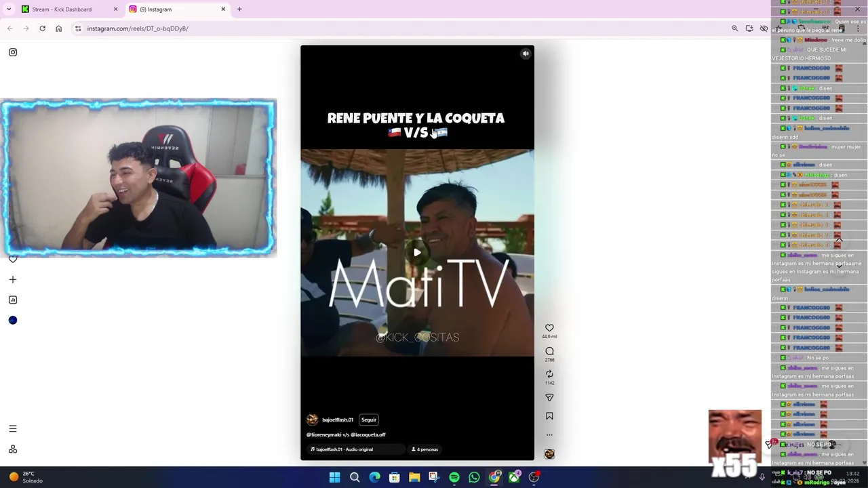Click the bajoelflash.01 avatar on the reel
The width and height of the screenshot is (868, 488).
coord(312,420)
